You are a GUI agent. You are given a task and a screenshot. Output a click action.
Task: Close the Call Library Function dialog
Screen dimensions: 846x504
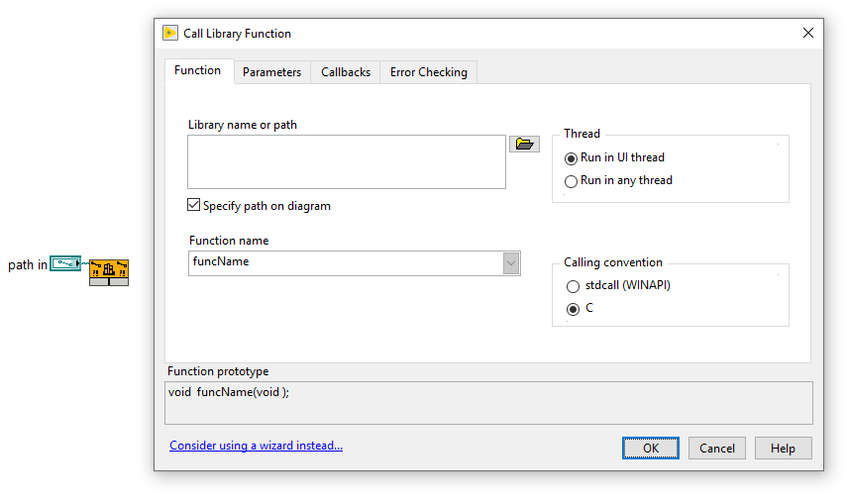[x=807, y=33]
